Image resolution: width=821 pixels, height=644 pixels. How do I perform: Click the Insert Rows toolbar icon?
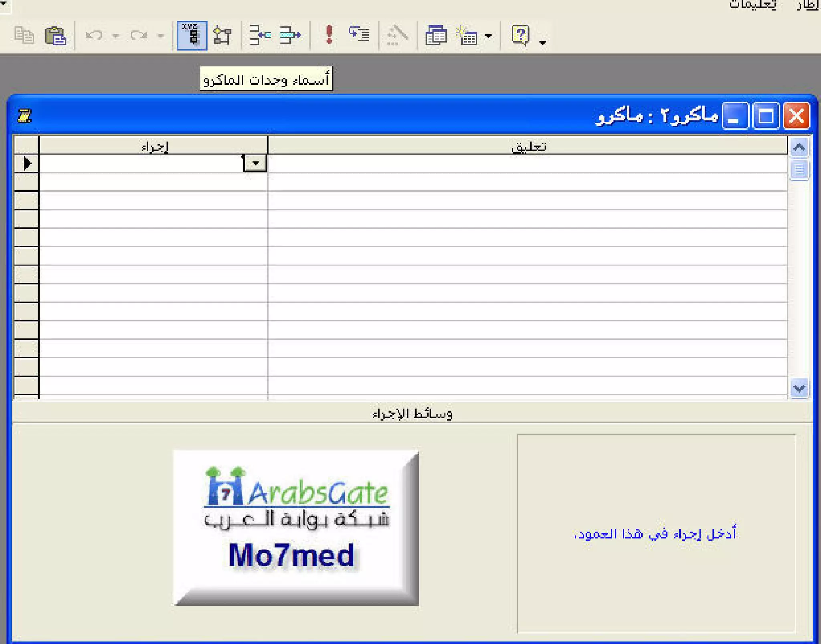(260, 35)
